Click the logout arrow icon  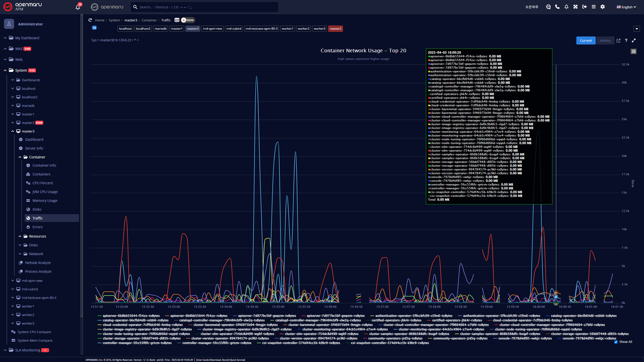pyautogui.click(x=585, y=7)
